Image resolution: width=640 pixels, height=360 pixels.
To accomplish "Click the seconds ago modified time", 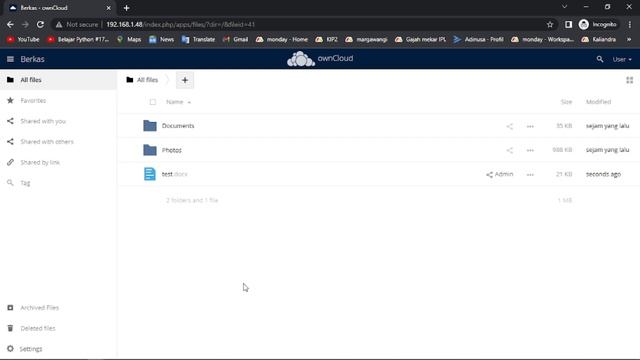I will pyautogui.click(x=603, y=174).
